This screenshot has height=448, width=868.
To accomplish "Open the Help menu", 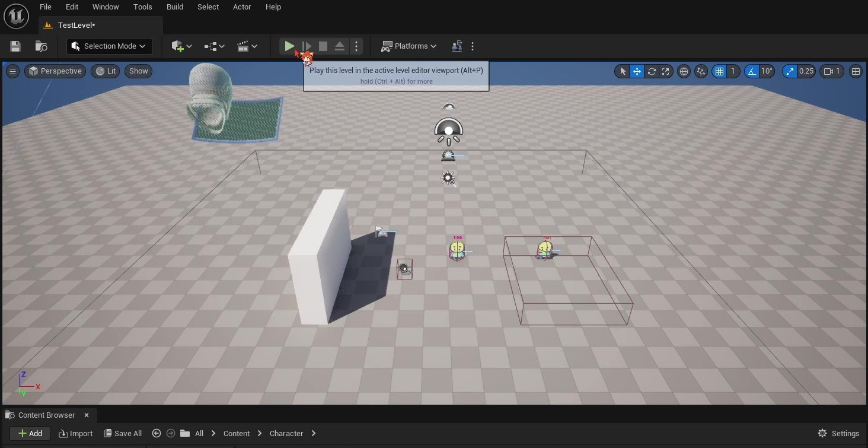I will 273,7.
